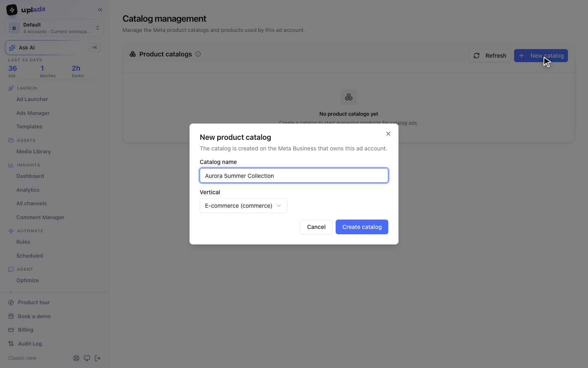Open the Optimize agent

27,280
